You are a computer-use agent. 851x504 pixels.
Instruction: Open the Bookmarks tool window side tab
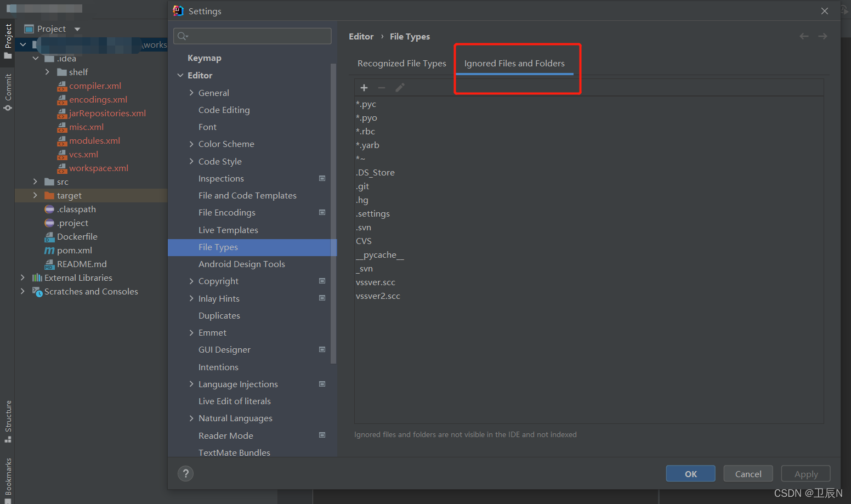tap(8, 480)
